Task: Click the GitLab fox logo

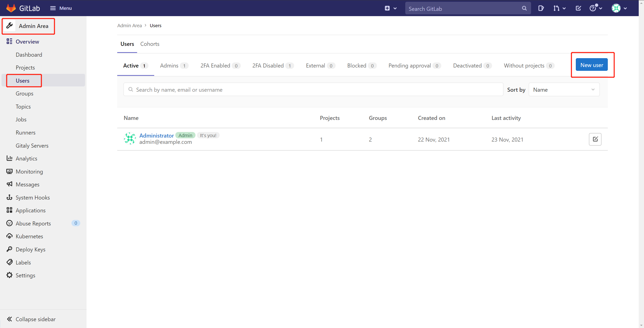Action: coord(11,8)
